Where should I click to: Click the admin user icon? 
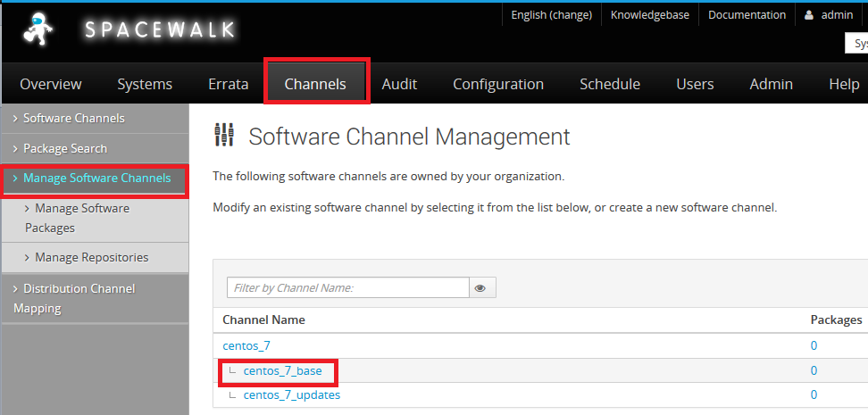809,15
